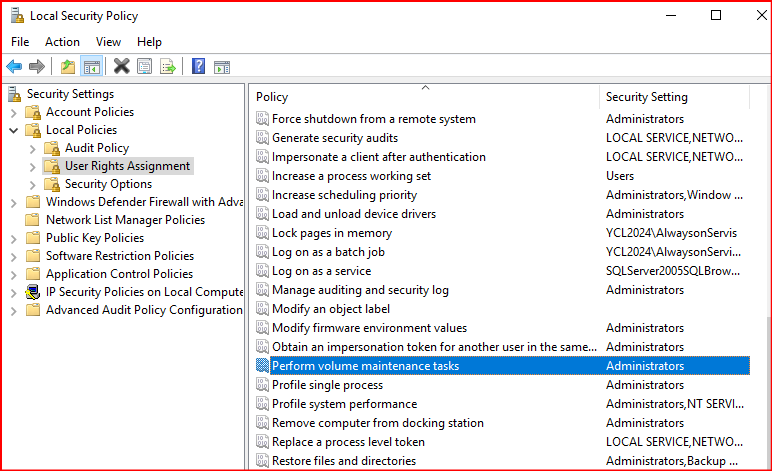The height and width of the screenshot is (471, 772).
Task: Collapse the Local Policies tree node
Action: 14,130
